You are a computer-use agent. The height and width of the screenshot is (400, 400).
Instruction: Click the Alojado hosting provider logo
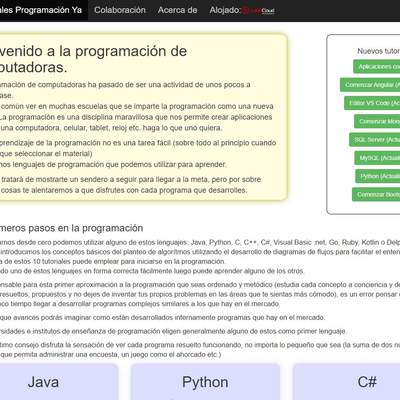258,11
